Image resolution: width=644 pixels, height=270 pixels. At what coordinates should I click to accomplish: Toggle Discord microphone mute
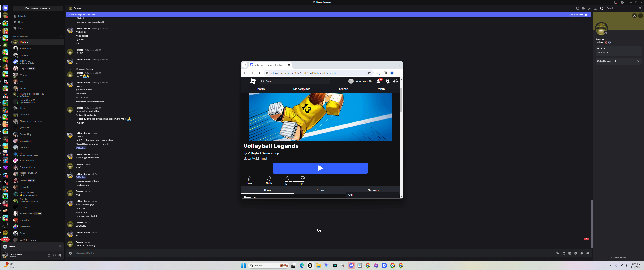(x=49, y=256)
